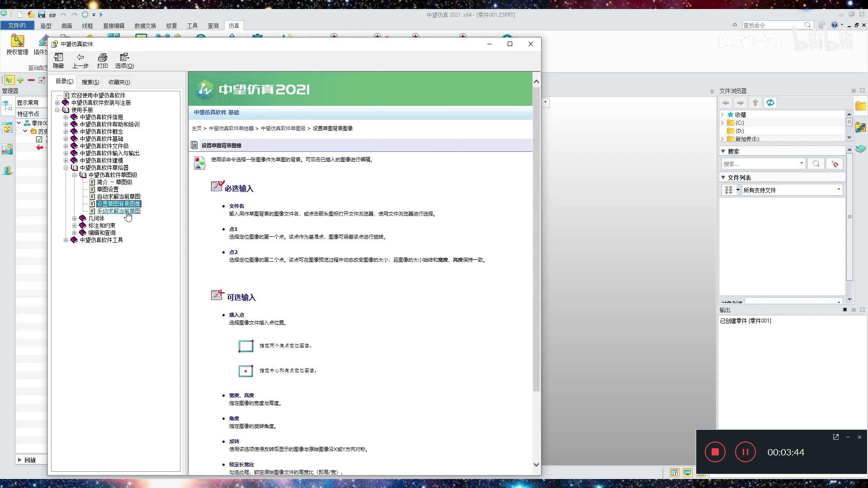868x488 pixels.
Task: Click the settings gear icon near command search
Action: click(821, 25)
